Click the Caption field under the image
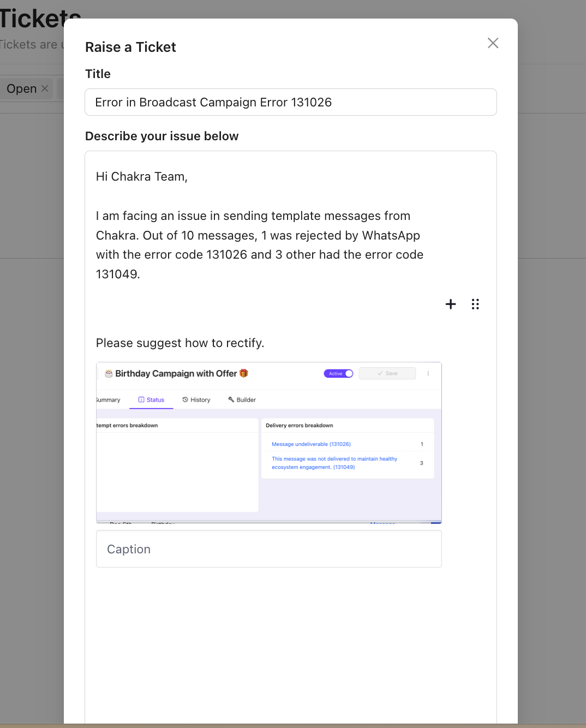Screen dimensions: 586x728 pos(268,549)
